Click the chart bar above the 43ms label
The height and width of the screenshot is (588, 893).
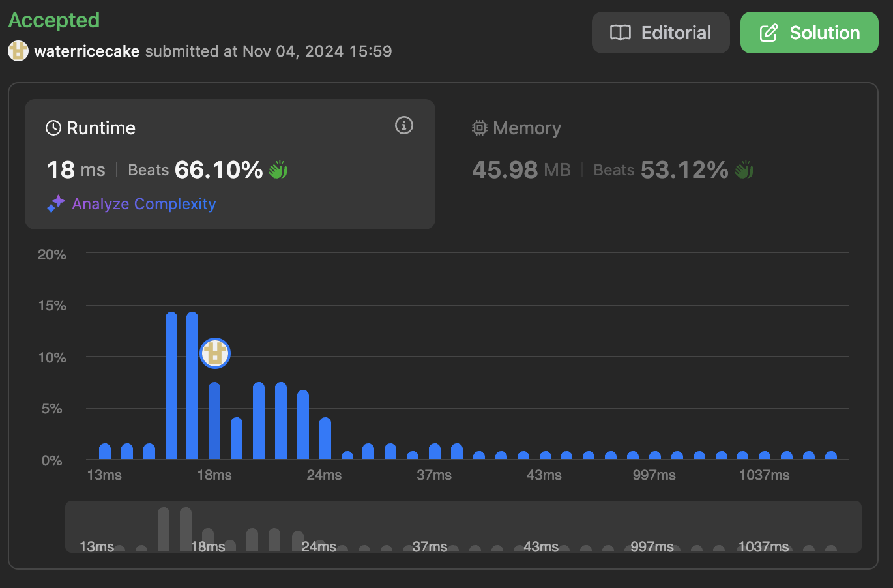[546, 456]
